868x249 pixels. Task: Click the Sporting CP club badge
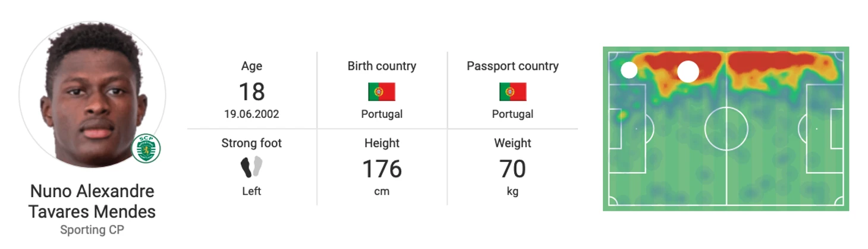click(x=146, y=148)
